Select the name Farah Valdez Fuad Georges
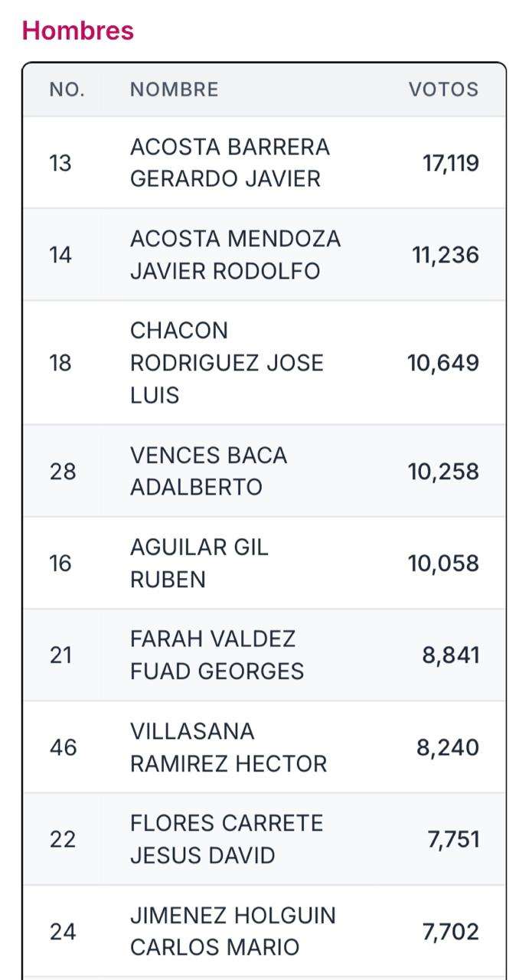 217,655
